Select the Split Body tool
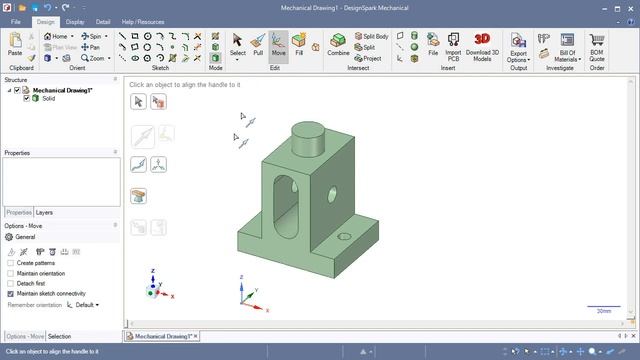 [371, 36]
